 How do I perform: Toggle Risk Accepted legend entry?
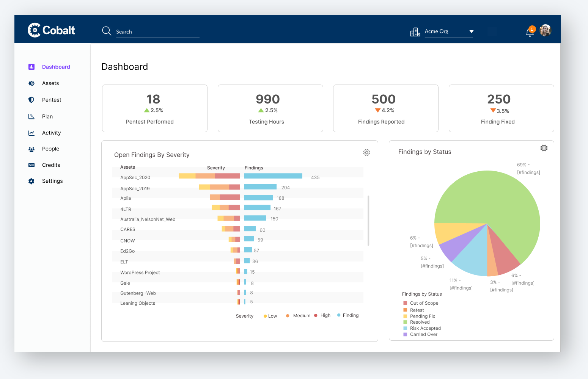(422, 328)
